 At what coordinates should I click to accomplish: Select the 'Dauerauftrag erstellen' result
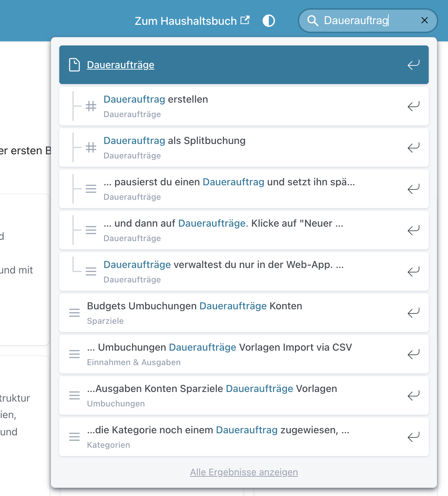[244, 106]
